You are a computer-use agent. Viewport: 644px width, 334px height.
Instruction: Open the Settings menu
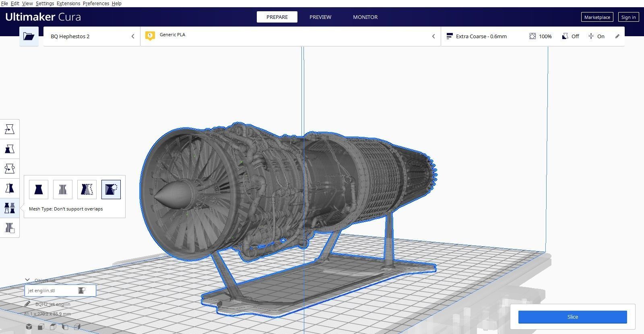point(45,3)
